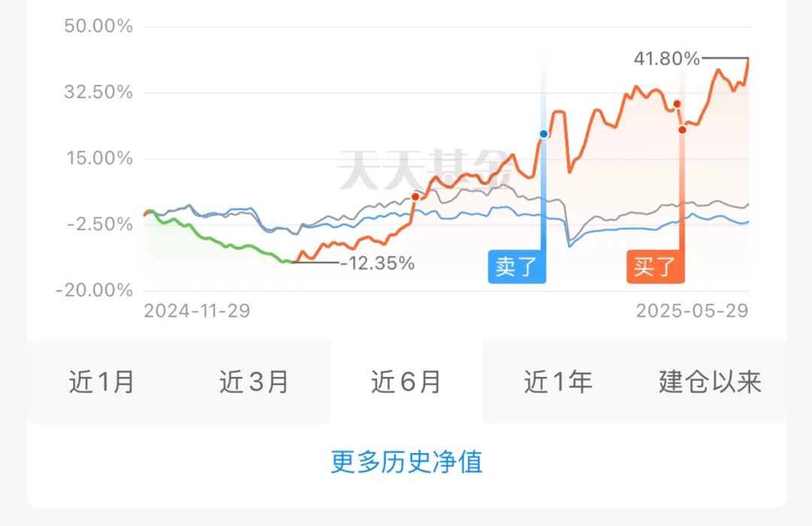Screen dimensions: 812x526
Task: Click the -20.00% y-axis label
Action: pyautogui.click(x=94, y=290)
